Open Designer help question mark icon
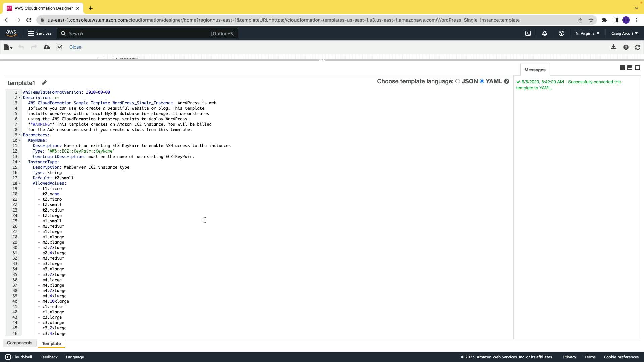 coord(626,47)
